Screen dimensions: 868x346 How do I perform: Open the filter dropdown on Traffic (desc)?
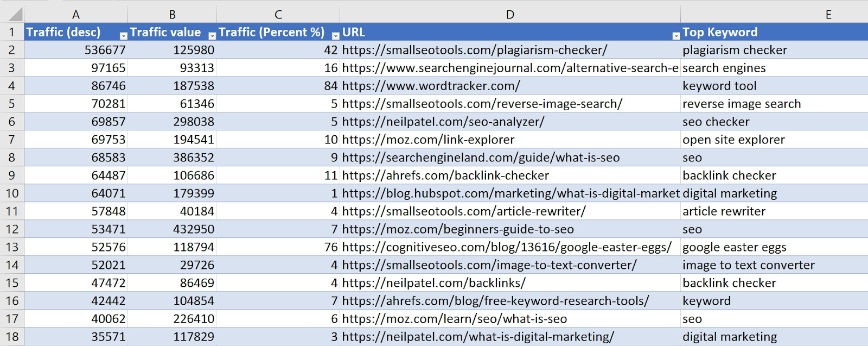123,35
